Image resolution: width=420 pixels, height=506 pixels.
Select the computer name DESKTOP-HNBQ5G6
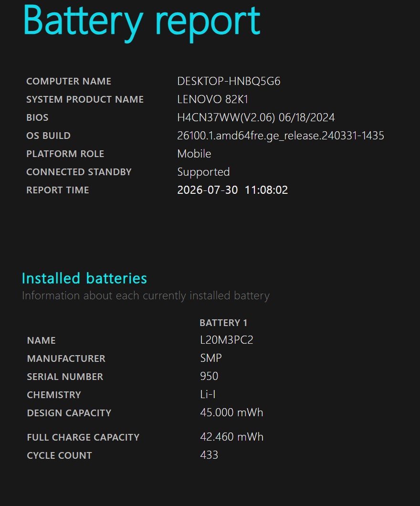pos(229,81)
